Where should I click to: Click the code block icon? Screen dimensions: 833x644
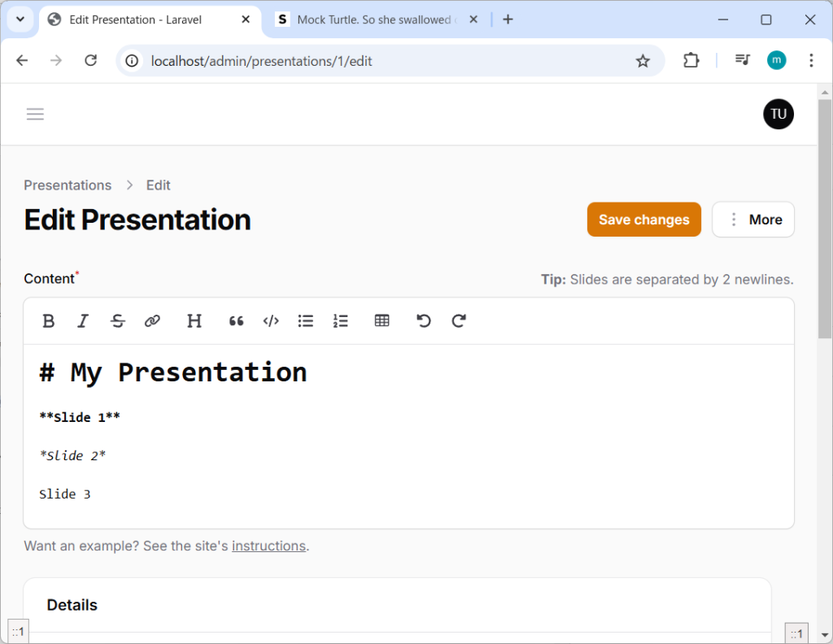pos(271,321)
